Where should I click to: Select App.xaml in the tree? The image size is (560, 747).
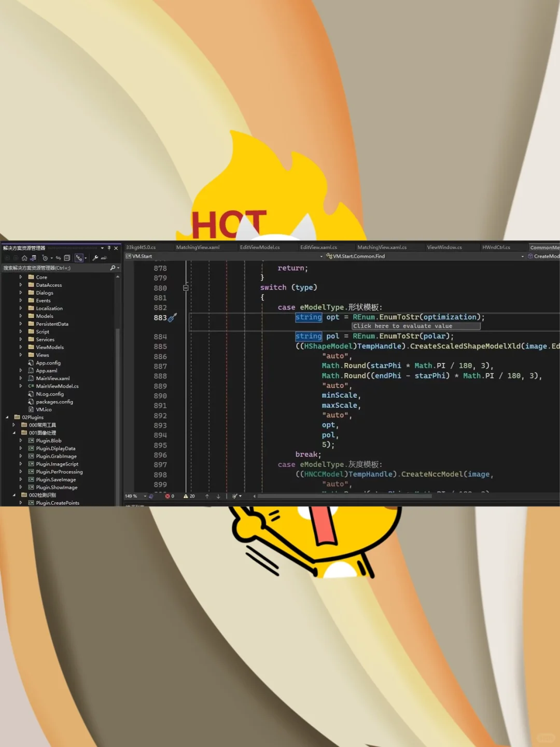coord(47,370)
